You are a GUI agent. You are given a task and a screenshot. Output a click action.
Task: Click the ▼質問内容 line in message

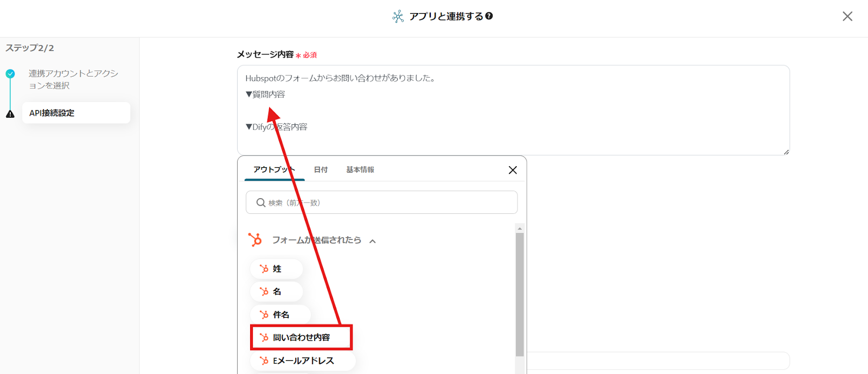265,94
